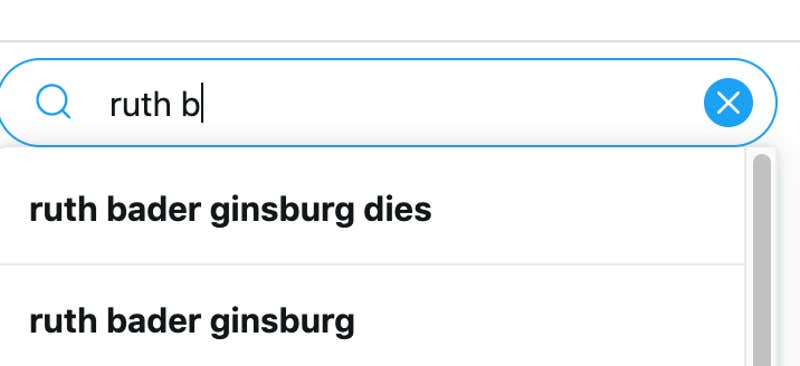Open results for 'ruth bader ginsburg dies'
Viewport: 800px width, 366px height.
coord(372,209)
